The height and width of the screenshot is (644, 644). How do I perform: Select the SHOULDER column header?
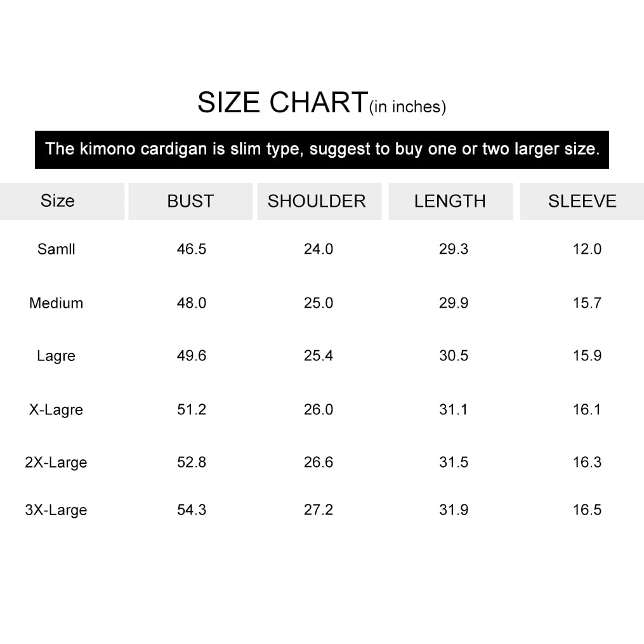317,201
